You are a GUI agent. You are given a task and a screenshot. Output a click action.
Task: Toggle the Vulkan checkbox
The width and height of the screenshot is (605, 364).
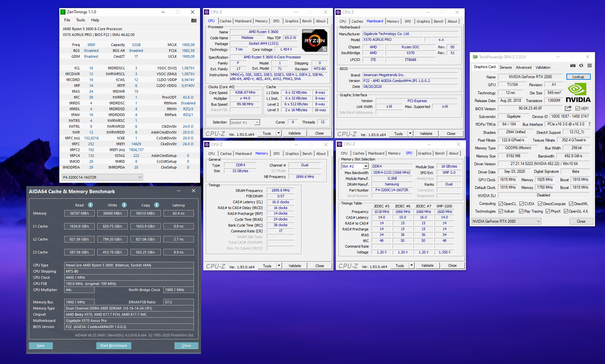coord(501,211)
